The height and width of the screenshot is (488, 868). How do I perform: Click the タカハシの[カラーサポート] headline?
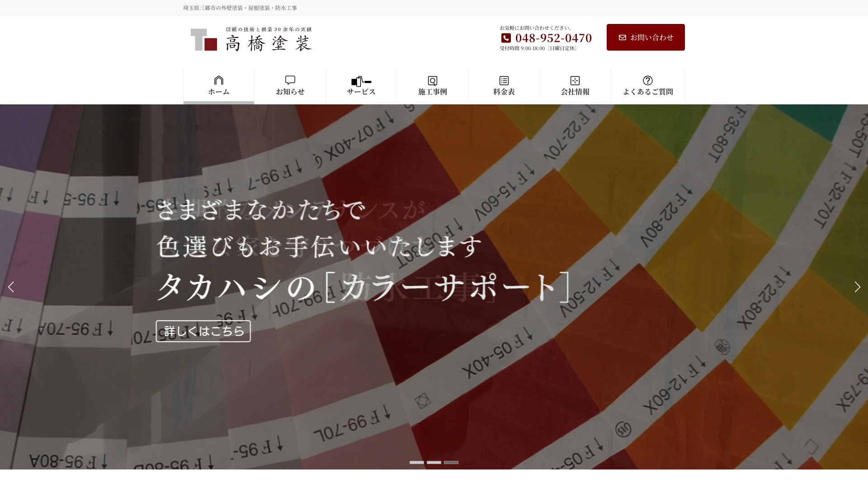pyautogui.click(x=363, y=287)
